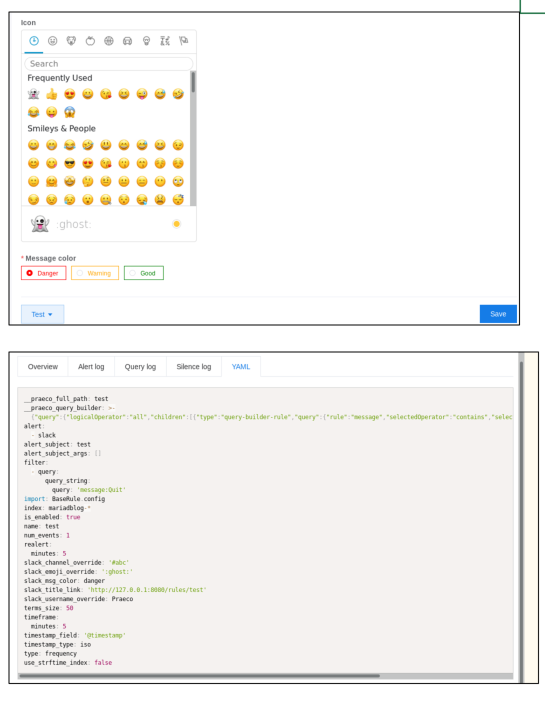Image resolution: width=545 pixels, height=706 pixels.
Task: Click the 'is_enabled: true' line
Action: (52, 517)
